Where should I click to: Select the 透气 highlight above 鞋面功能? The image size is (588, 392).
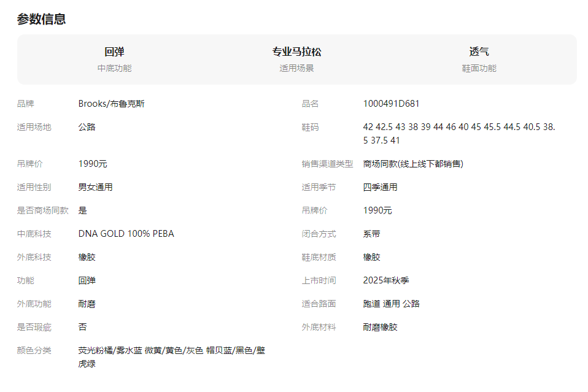click(x=479, y=52)
